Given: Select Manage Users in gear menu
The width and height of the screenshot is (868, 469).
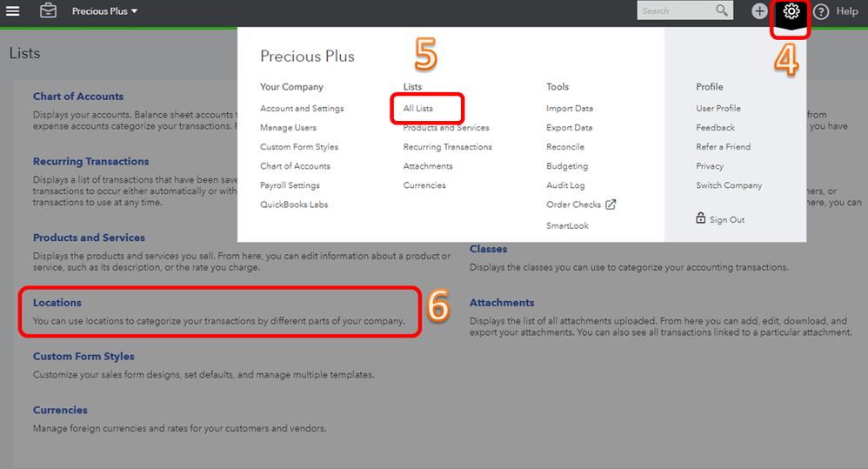Looking at the screenshot, I should coord(288,127).
